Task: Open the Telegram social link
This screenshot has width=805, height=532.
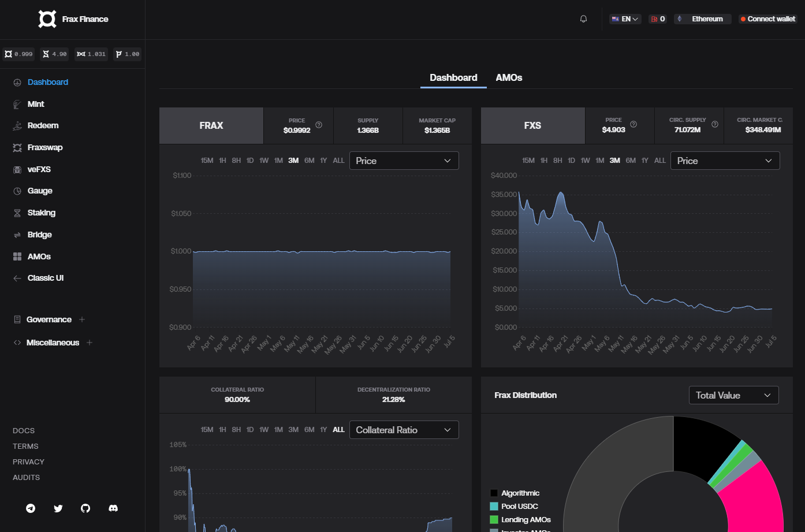Action: 31,508
